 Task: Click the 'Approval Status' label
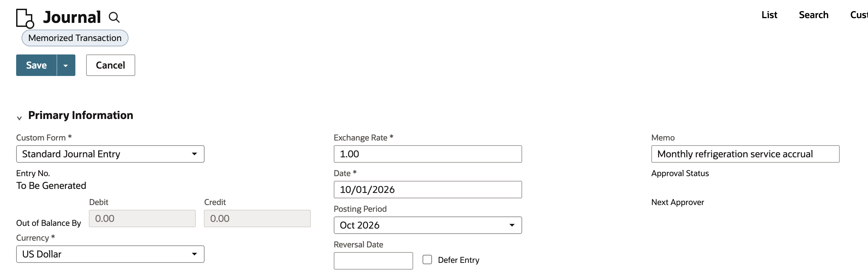click(x=680, y=173)
